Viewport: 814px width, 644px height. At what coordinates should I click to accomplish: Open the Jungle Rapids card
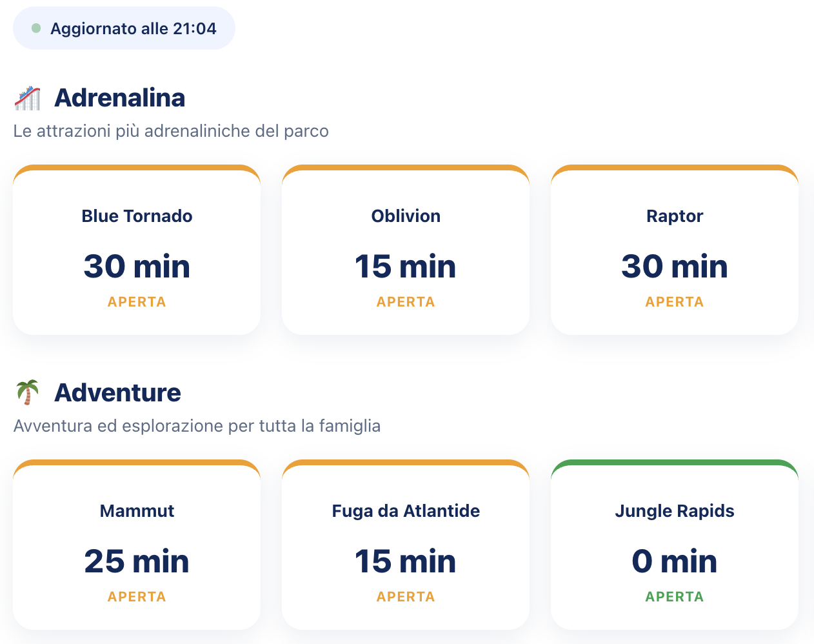pyautogui.click(x=675, y=545)
